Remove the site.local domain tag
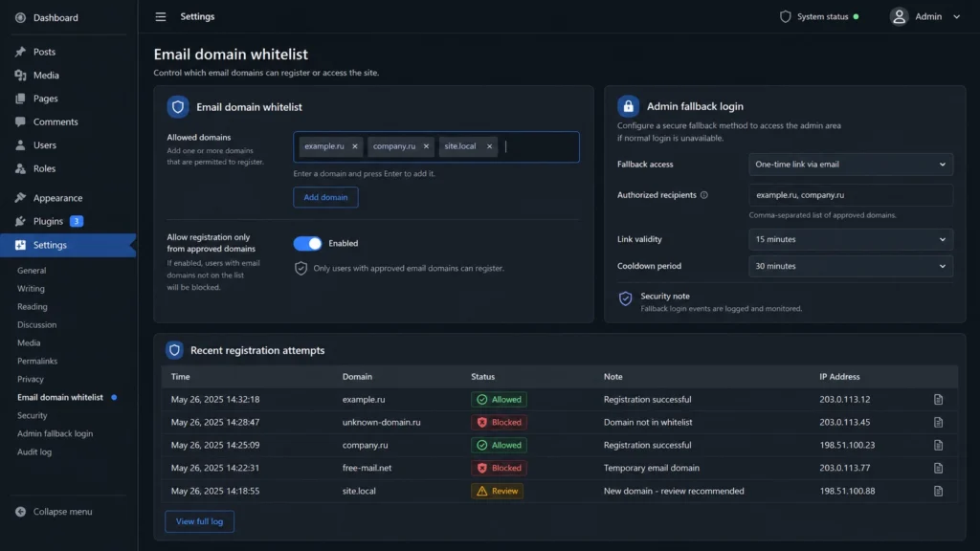This screenshot has width=980, height=551. tap(489, 146)
